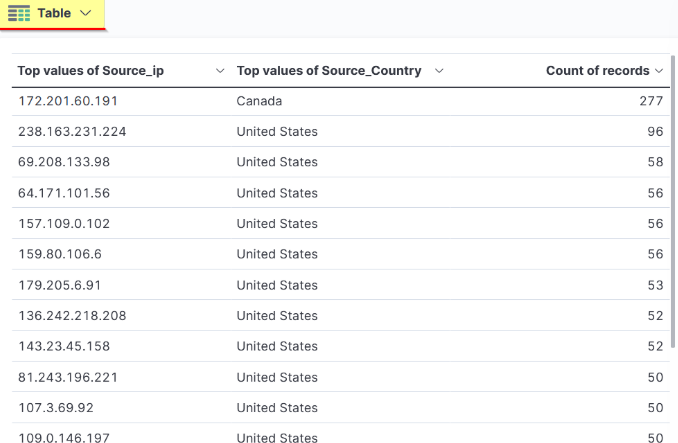Click the Table visualization icon
This screenshot has height=443, width=678.
[x=19, y=13]
